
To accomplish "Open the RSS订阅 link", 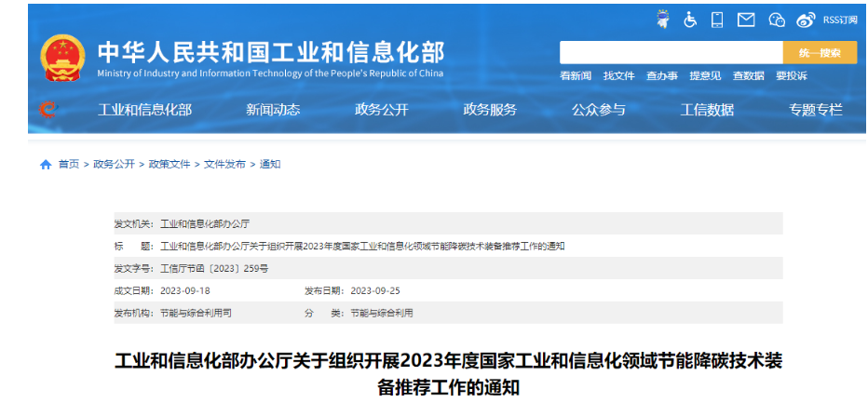I will point(839,20).
